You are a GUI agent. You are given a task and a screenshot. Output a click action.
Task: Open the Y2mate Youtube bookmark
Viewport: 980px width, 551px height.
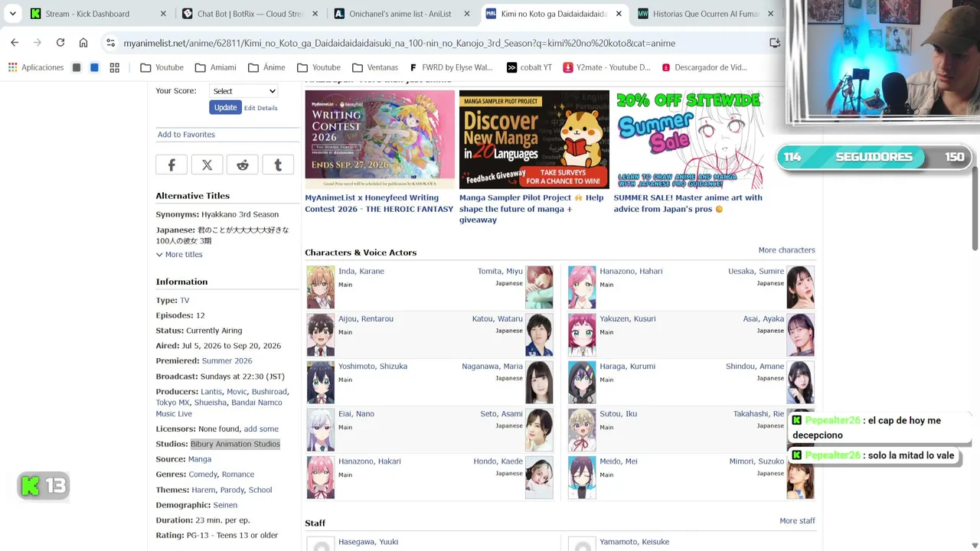(606, 67)
